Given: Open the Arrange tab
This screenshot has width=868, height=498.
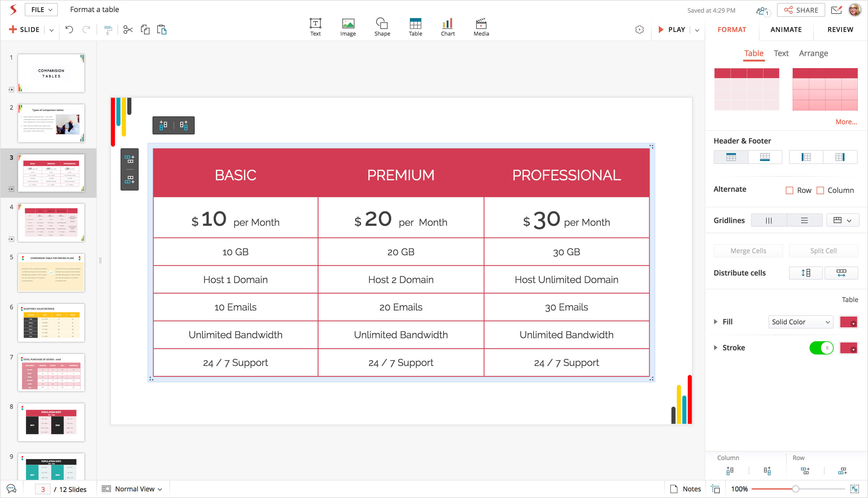Looking at the screenshot, I should (813, 53).
